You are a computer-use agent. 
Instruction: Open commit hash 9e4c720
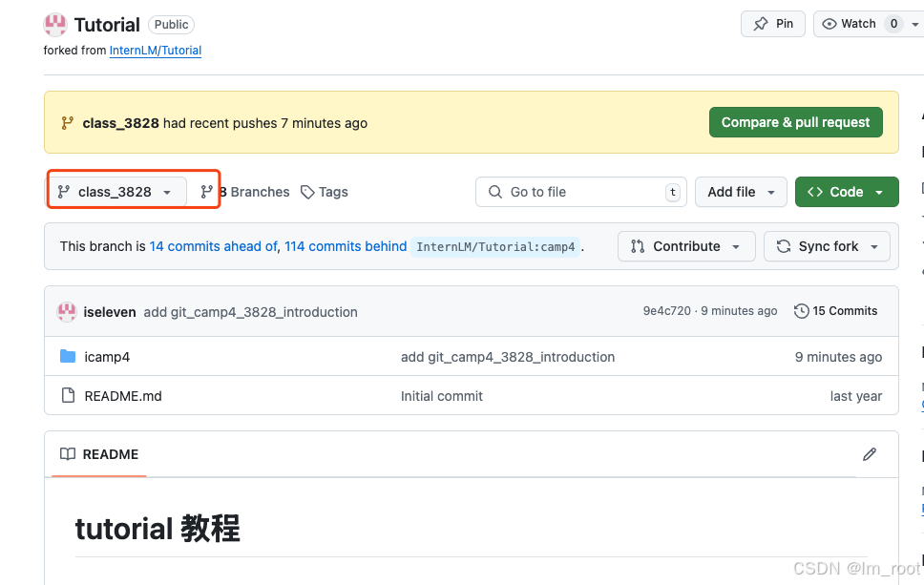666,311
